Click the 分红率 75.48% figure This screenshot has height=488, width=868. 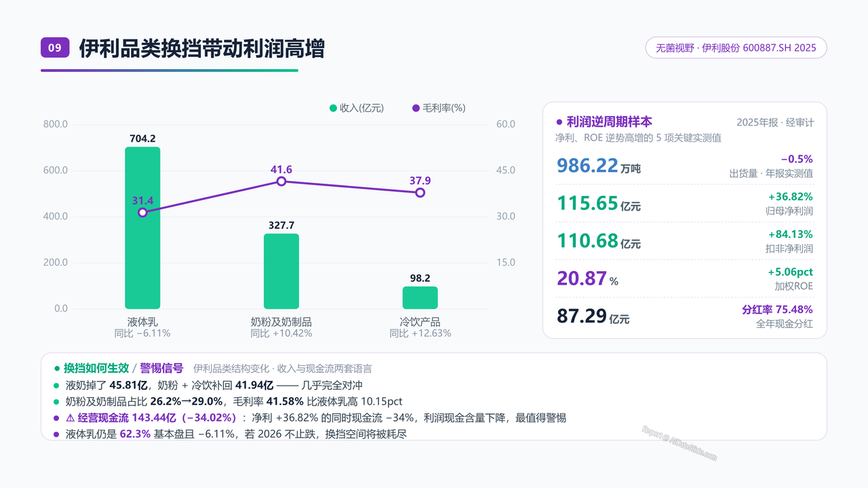778,309
